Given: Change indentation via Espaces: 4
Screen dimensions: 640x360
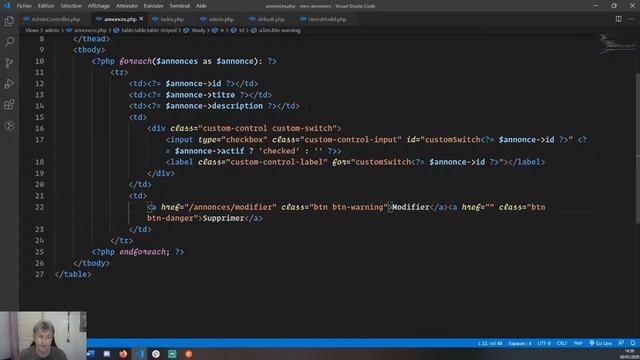Looking at the screenshot, I should 520,343.
